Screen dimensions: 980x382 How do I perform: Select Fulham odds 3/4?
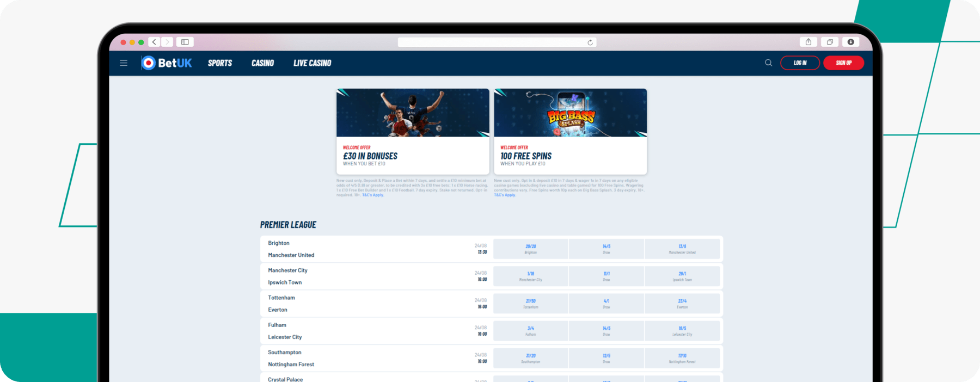[530, 331]
